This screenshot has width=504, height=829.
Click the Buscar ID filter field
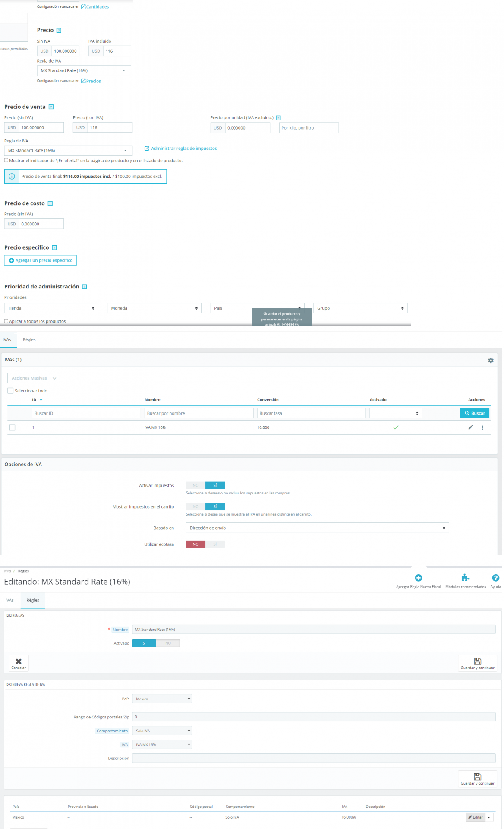(86, 413)
